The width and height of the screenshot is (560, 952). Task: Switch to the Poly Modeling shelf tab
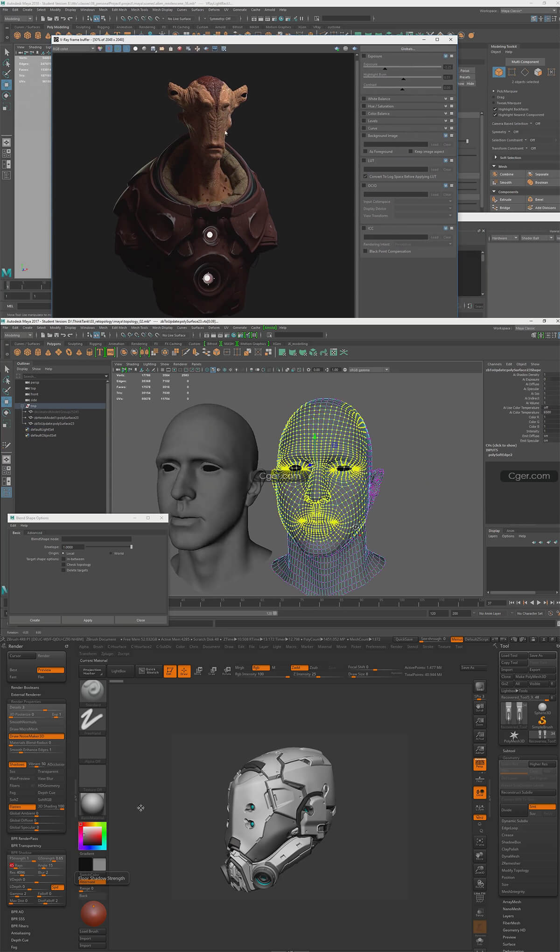tap(58, 27)
